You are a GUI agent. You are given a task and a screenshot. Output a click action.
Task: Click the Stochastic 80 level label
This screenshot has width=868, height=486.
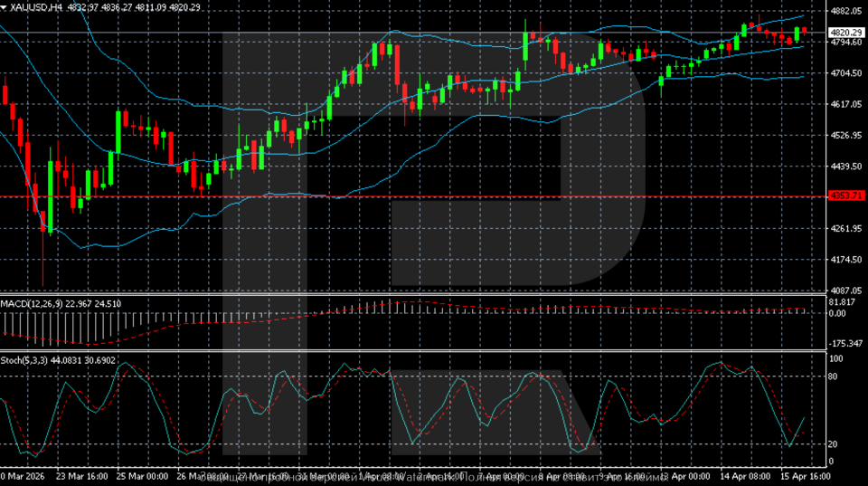point(836,376)
